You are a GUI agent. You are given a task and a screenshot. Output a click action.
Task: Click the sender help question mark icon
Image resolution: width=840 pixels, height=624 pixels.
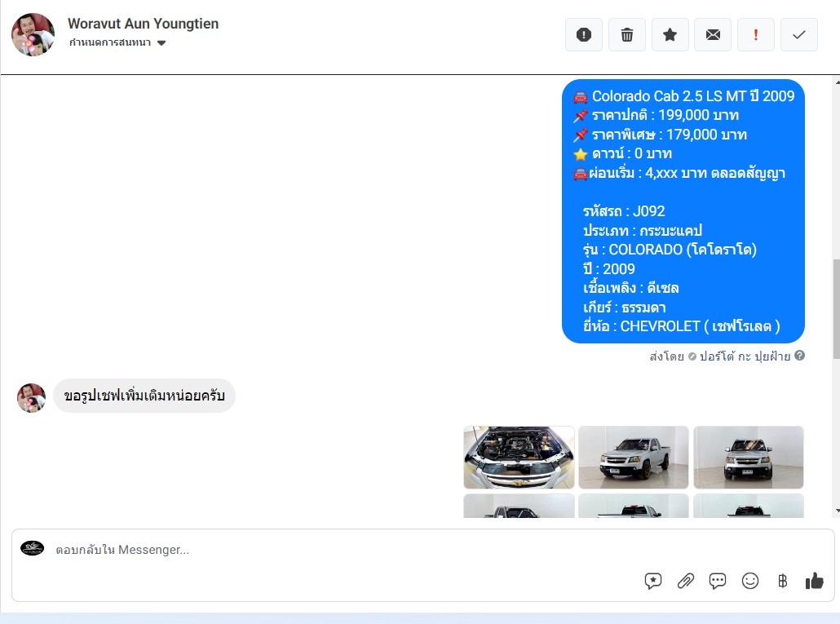[x=799, y=356]
